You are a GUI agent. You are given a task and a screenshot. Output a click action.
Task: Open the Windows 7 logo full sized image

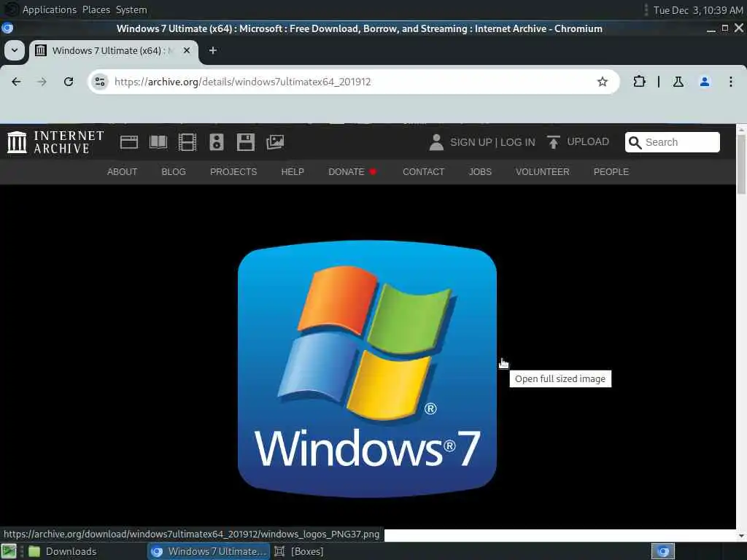[368, 369]
